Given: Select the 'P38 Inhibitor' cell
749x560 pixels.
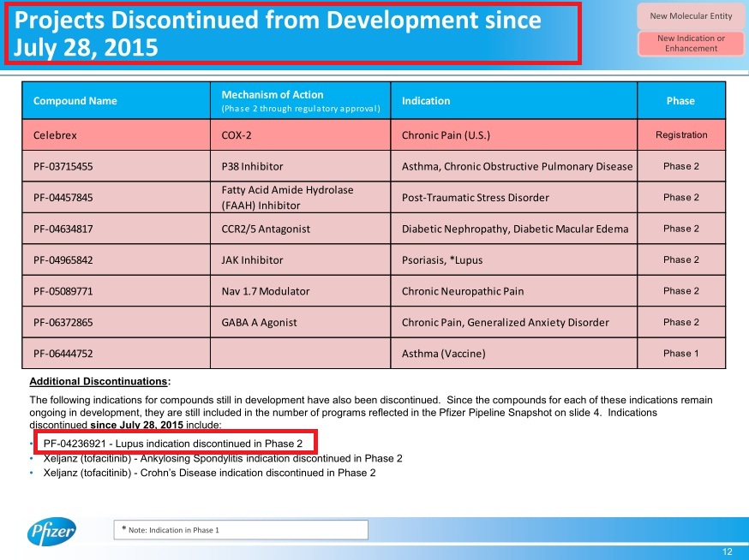Looking at the screenshot, I should pyautogui.click(x=301, y=166).
